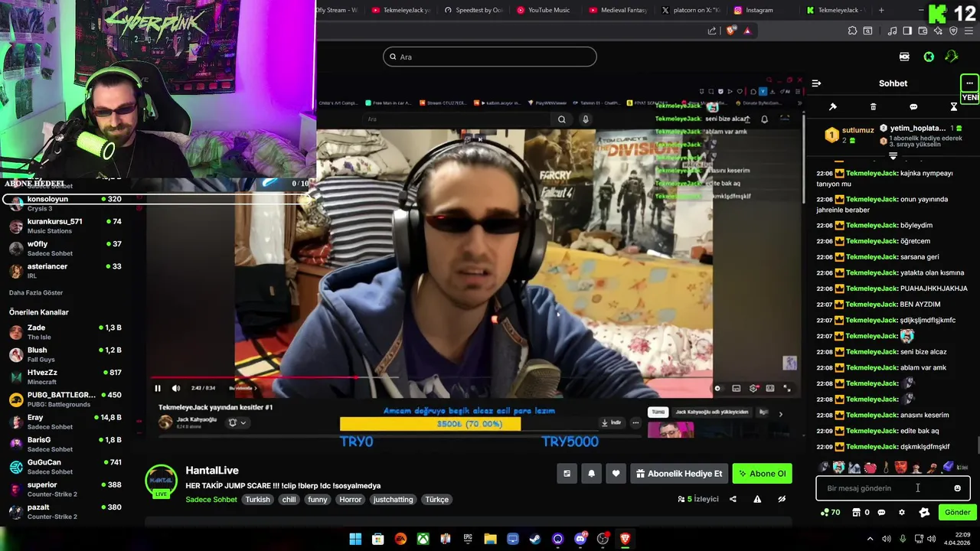Click the Gönder send button
The image size is (980, 551).
point(957,513)
